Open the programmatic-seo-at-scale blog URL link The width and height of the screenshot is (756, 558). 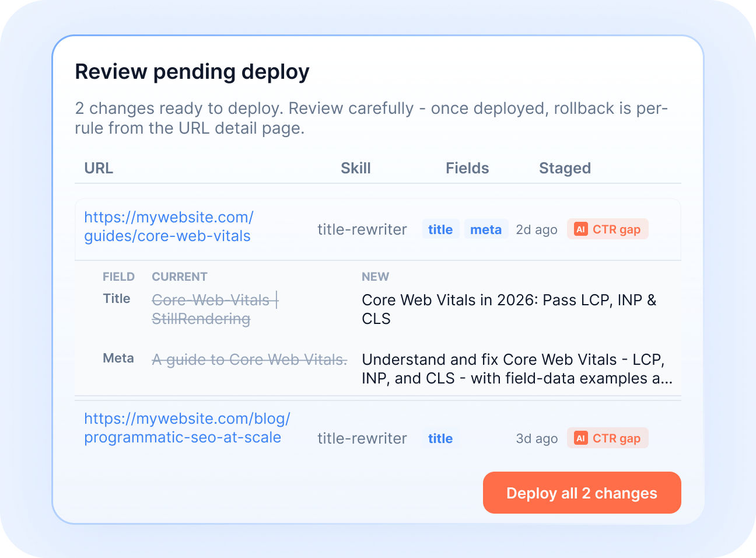tap(187, 428)
